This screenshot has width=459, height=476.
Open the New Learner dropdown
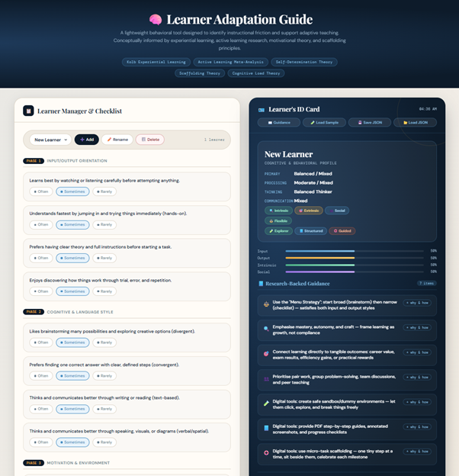click(50, 140)
